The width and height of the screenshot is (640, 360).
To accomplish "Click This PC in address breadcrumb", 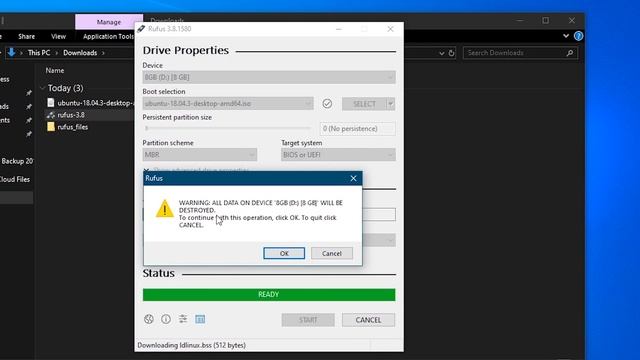I will (39, 53).
